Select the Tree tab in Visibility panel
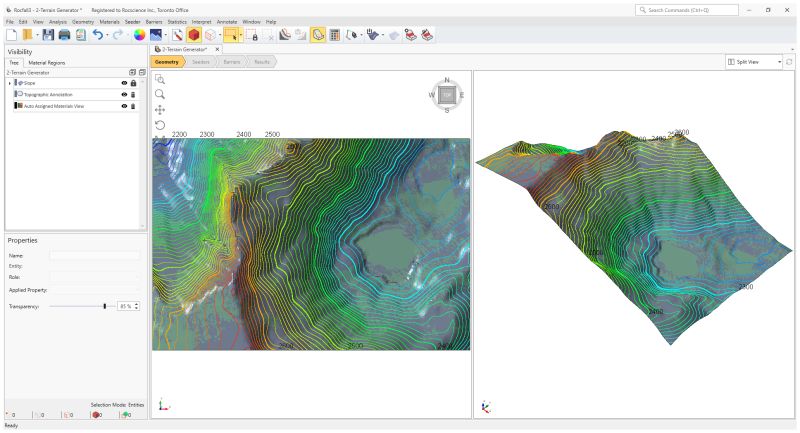 point(14,63)
